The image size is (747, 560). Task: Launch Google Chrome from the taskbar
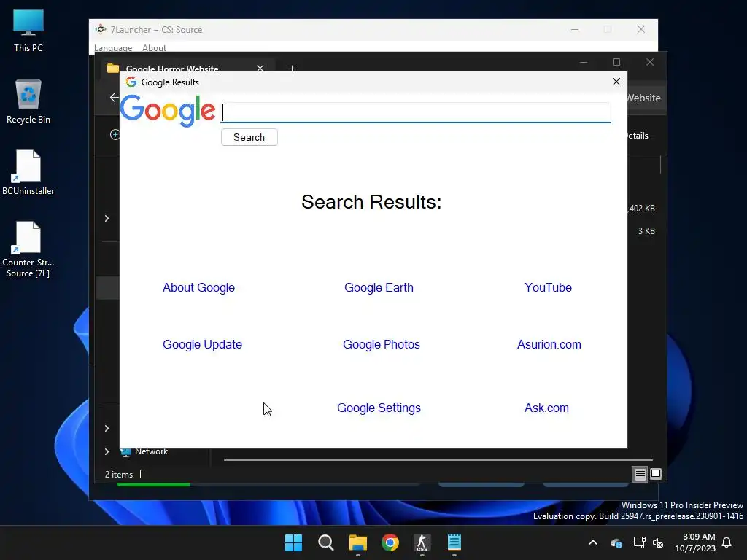click(x=390, y=542)
